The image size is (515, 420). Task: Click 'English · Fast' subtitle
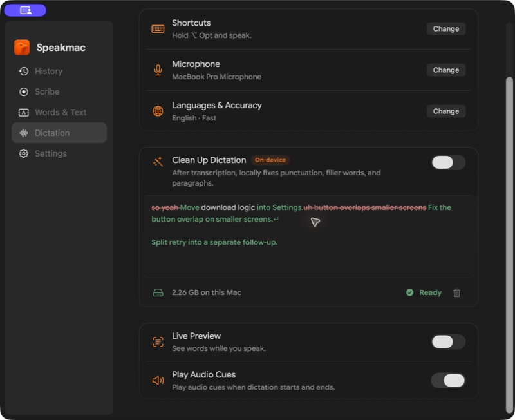194,118
